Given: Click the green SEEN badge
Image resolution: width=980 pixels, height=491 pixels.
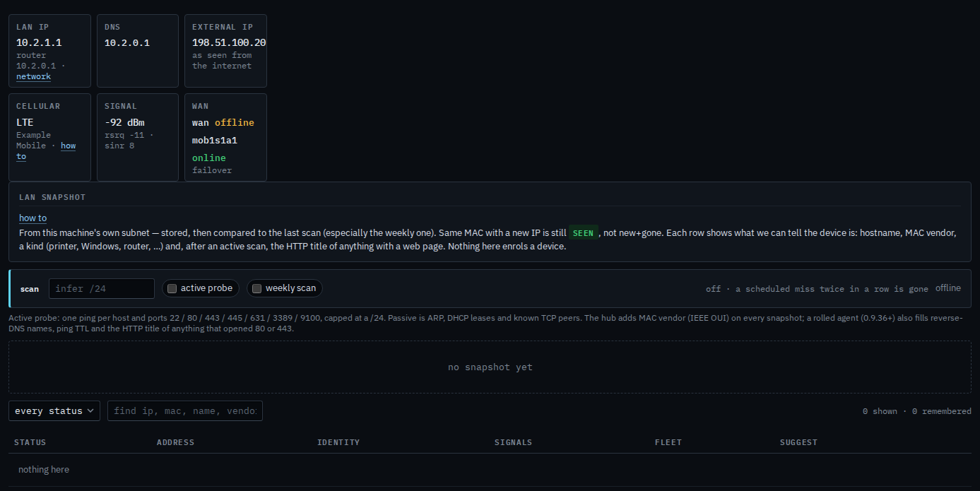Looking at the screenshot, I should tap(584, 233).
